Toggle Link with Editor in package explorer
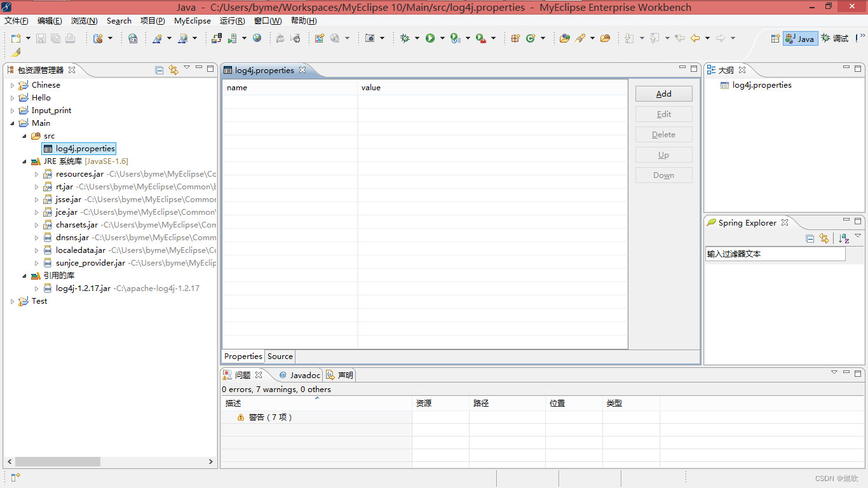This screenshot has height=488, width=868. point(173,70)
